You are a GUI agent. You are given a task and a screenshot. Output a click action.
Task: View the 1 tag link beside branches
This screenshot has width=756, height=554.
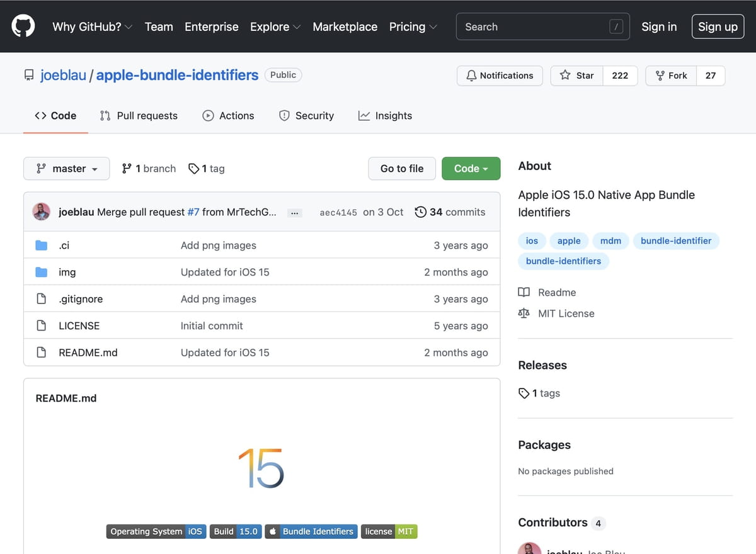pyautogui.click(x=207, y=168)
